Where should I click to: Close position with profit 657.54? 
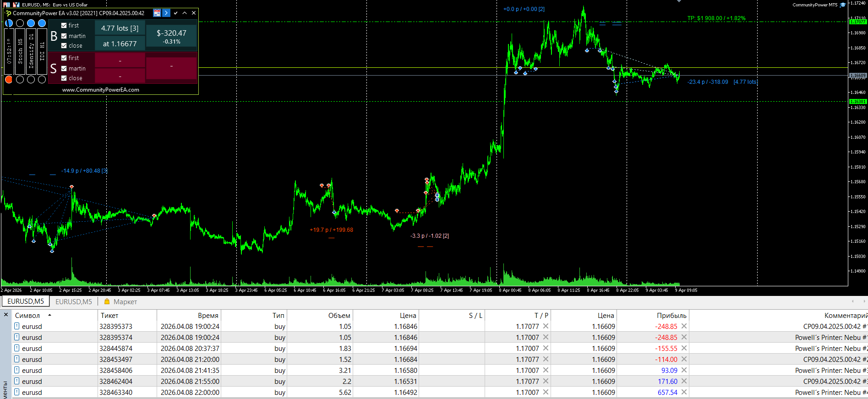(684, 392)
